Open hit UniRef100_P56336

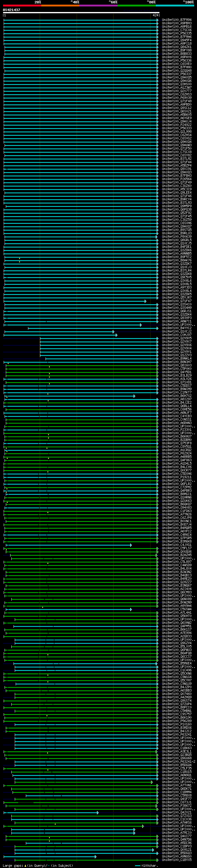(x=177, y=61)
